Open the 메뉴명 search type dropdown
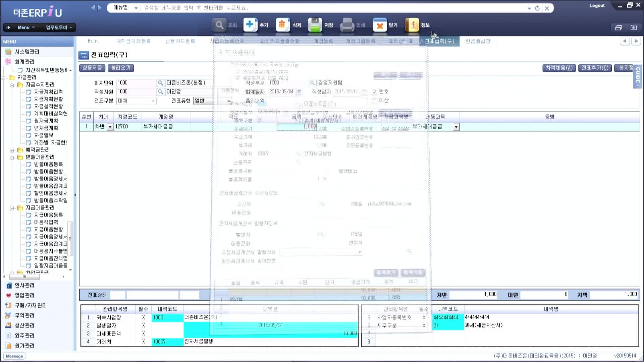Viewport: 644px width, 362px height. click(136, 8)
